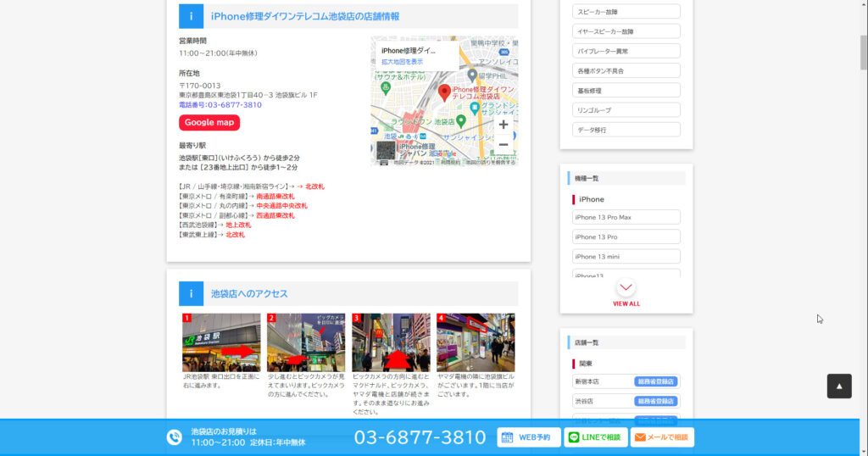The width and height of the screenshot is (868, 456).
Task: Call the 電話番号:03-6877-3810 link
Action: click(x=220, y=104)
